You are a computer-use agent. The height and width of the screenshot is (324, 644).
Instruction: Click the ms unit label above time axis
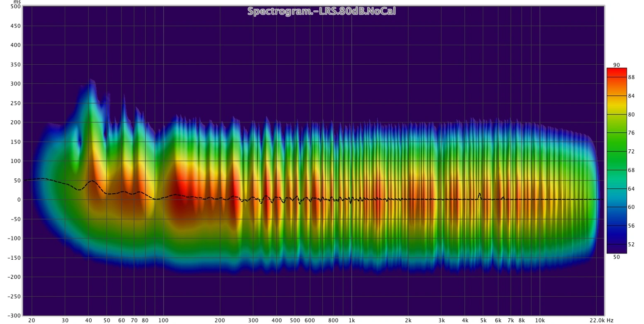[17, 2]
